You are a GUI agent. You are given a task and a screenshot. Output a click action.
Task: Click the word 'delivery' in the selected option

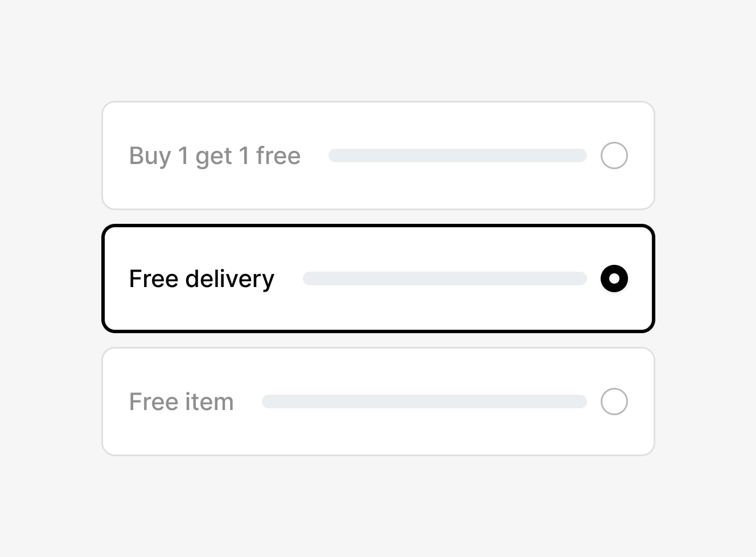pyautogui.click(x=229, y=279)
